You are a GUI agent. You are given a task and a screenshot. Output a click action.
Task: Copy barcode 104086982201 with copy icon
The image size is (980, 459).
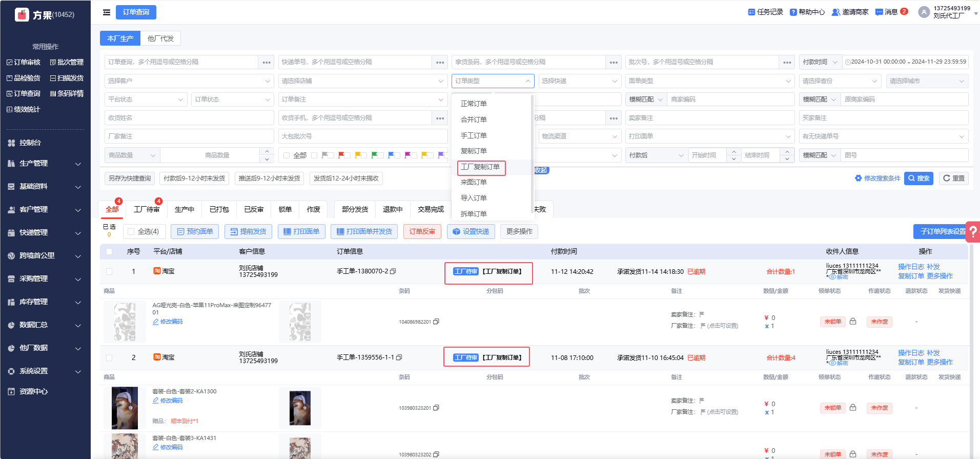coord(436,322)
